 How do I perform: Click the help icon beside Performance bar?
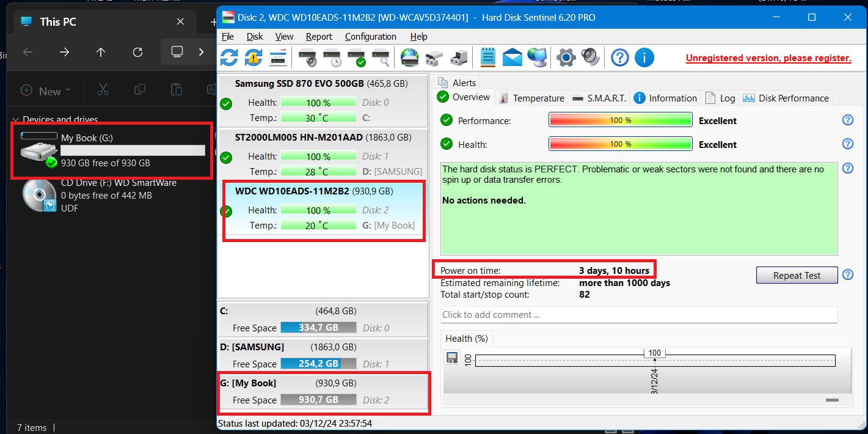coord(848,120)
